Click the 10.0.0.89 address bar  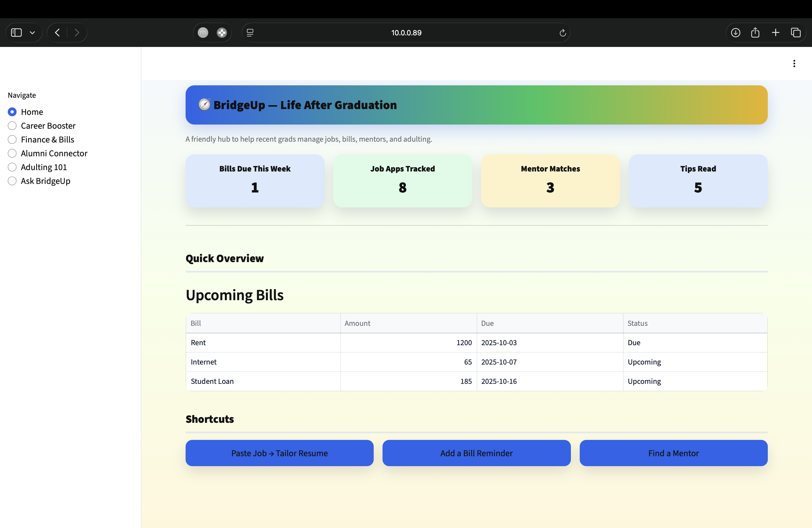click(x=406, y=33)
